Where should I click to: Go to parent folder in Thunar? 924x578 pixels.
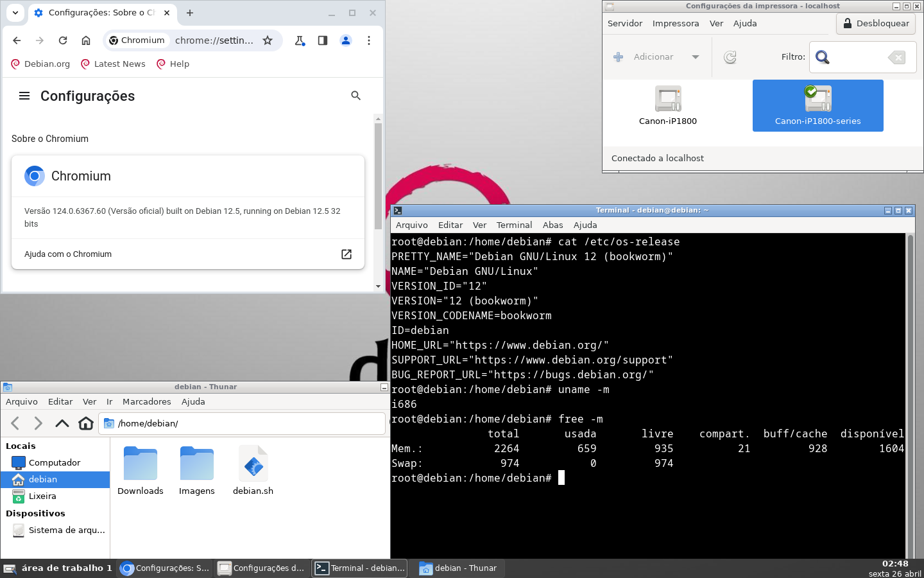tap(62, 423)
